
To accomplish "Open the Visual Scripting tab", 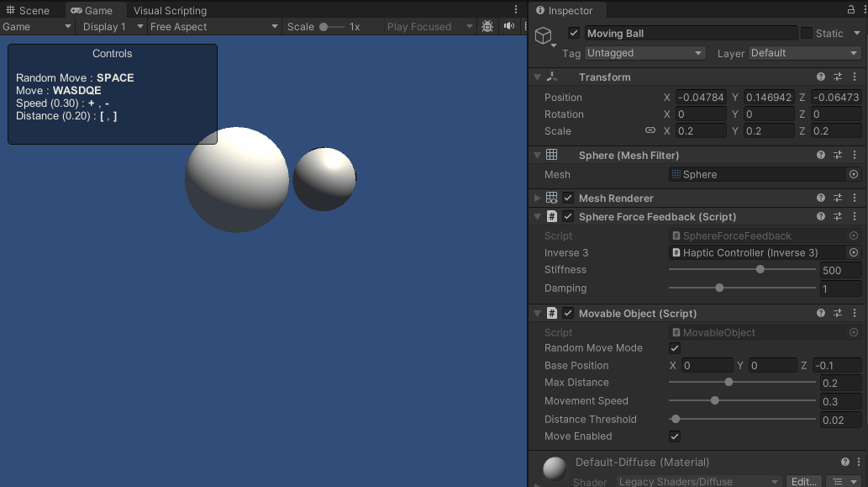I will (x=169, y=10).
